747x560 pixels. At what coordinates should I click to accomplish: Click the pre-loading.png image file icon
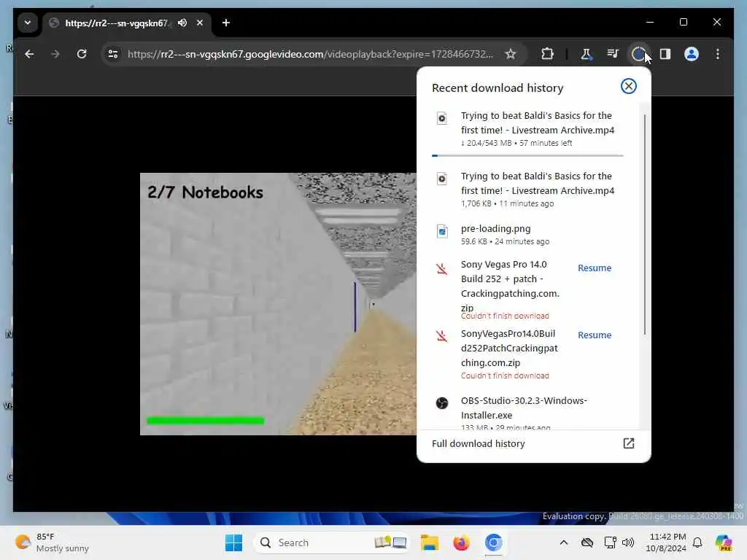point(441,231)
